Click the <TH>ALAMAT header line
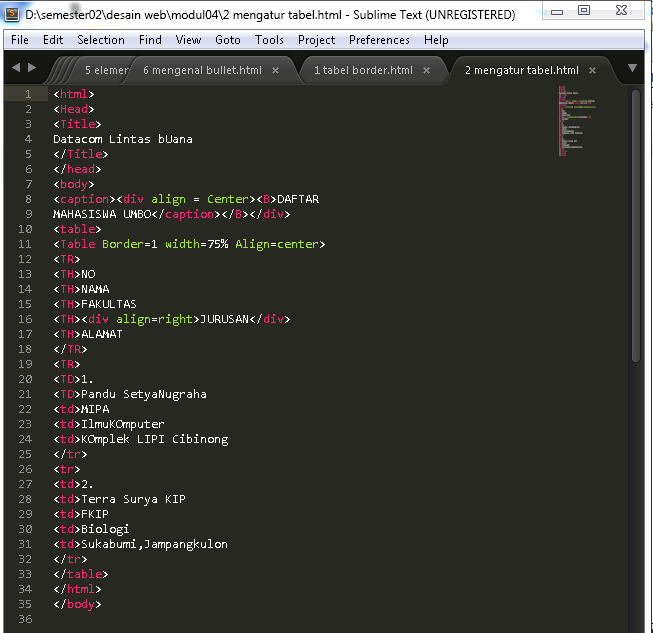653x633 pixels. [x=88, y=334]
